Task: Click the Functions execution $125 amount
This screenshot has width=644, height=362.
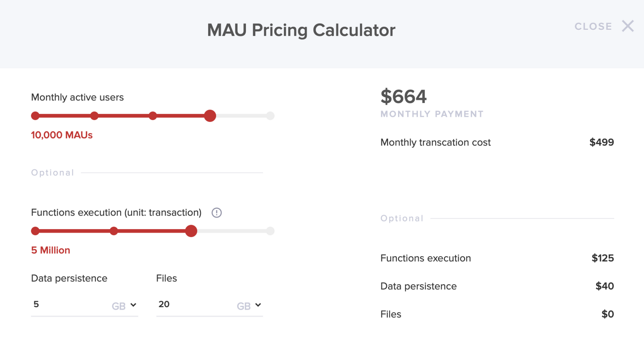Action: pos(602,258)
